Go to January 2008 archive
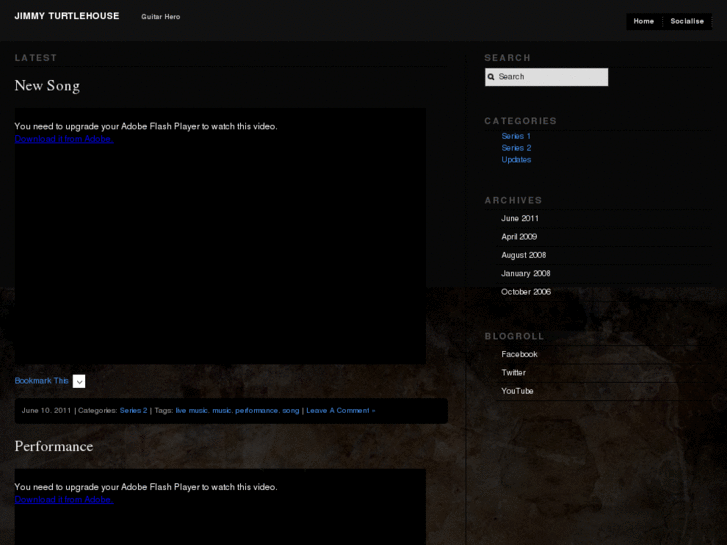Image resolution: width=727 pixels, height=545 pixels. point(525,273)
